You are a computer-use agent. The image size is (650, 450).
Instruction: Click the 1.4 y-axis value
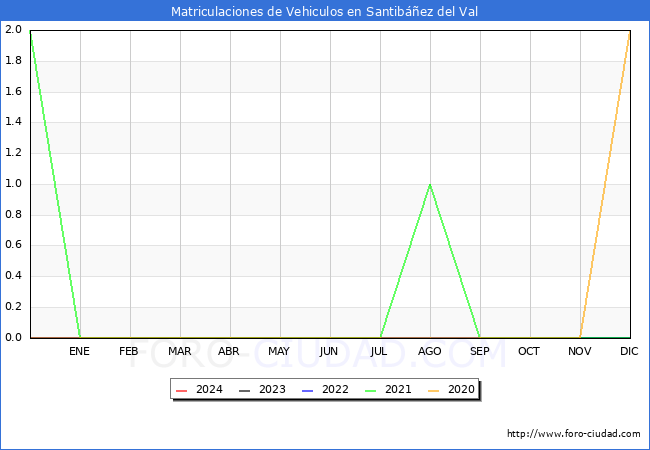[13, 122]
